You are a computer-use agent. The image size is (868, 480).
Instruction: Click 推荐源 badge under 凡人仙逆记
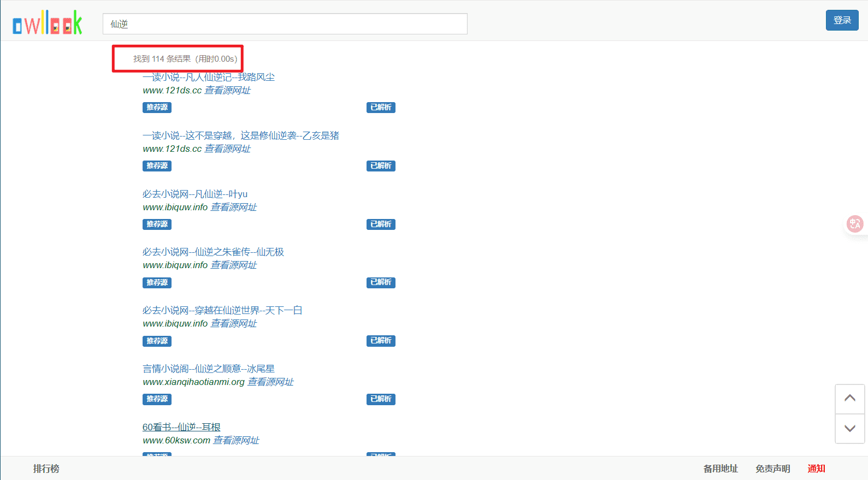pos(157,108)
